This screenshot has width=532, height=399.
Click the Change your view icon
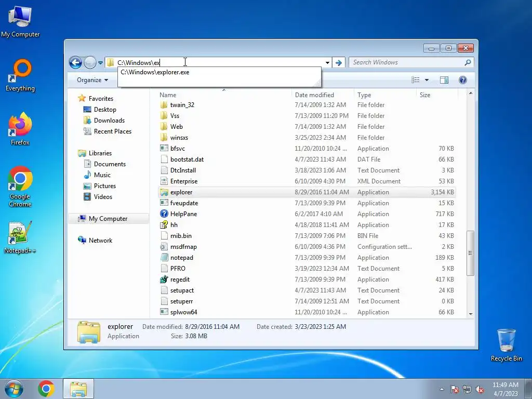click(x=415, y=79)
